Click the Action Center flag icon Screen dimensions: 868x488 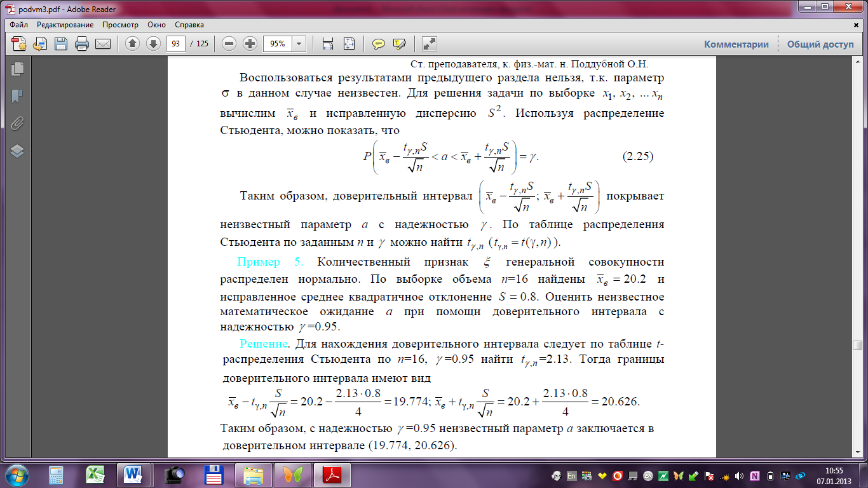click(709, 476)
